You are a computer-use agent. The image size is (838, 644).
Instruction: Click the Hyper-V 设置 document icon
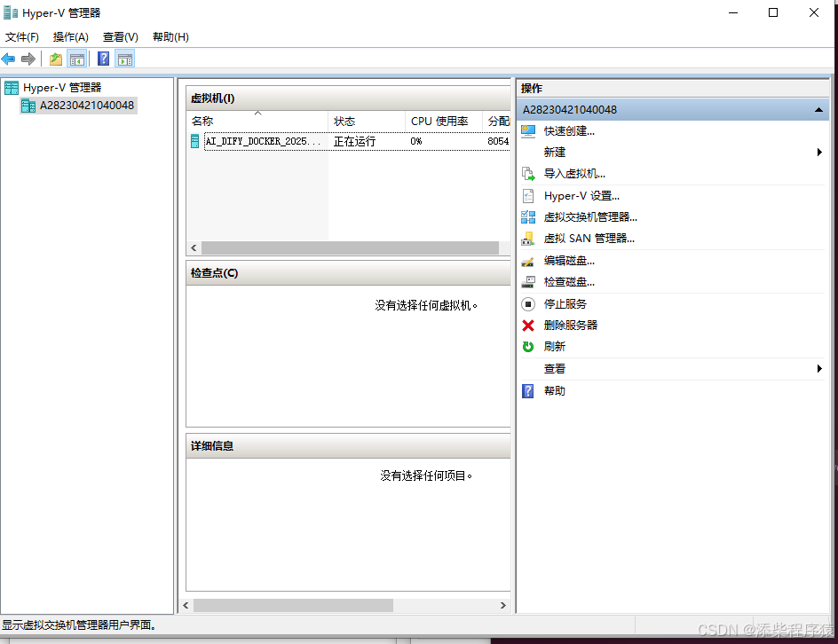click(528, 196)
